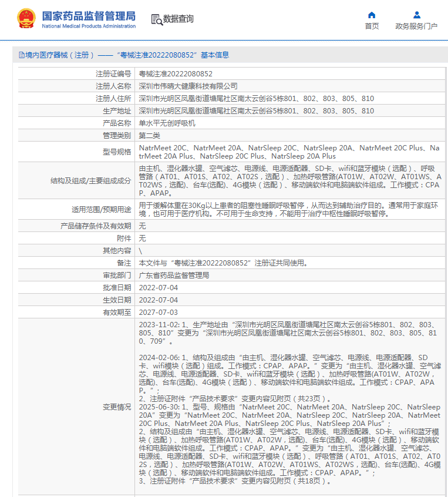Image resolution: width=448 pixels, height=497 pixels.
Task: Click the registration number 粤械注准20222080852 cell
Action: pyautogui.click(x=176, y=74)
